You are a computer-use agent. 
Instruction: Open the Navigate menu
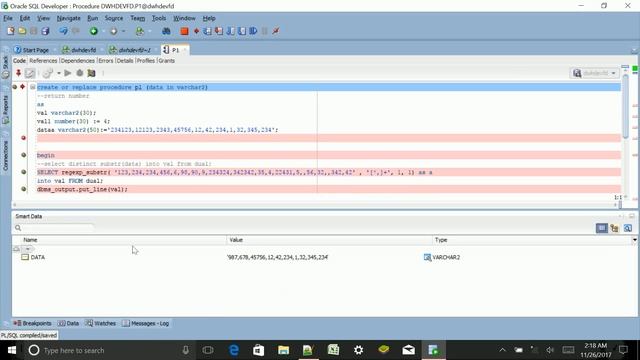click(68, 18)
